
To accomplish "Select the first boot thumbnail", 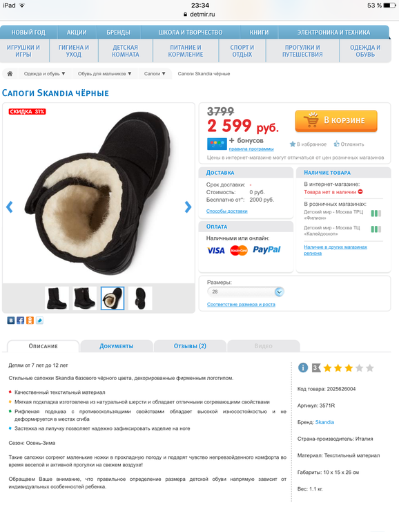I will [57, 298].
